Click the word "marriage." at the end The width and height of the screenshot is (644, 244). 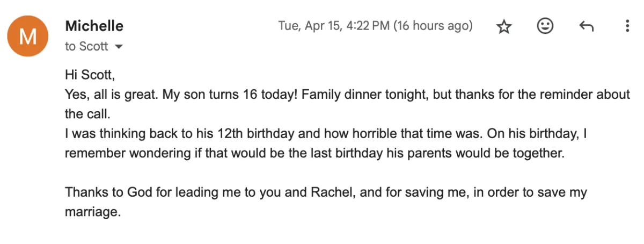coord(93,212)
